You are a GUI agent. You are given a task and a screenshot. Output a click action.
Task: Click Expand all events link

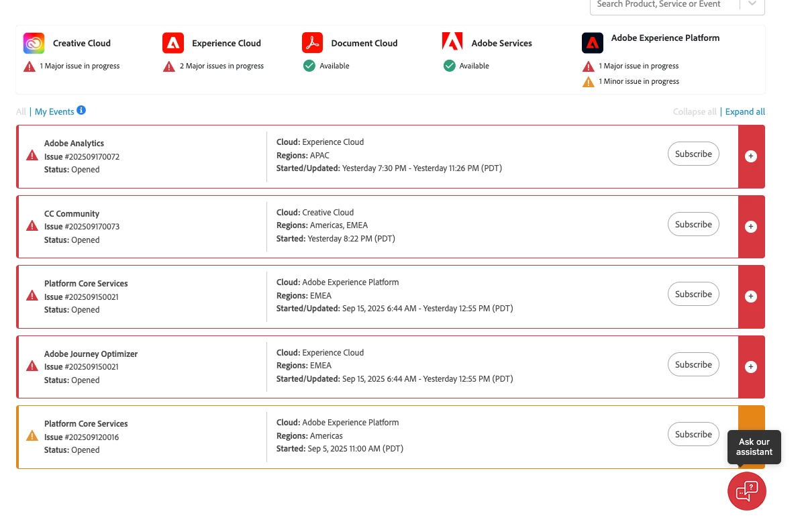click(x=745, y=112)
